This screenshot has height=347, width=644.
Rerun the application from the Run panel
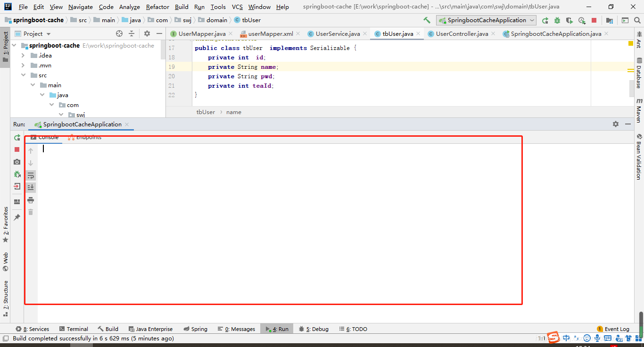[x=17, y=138]
